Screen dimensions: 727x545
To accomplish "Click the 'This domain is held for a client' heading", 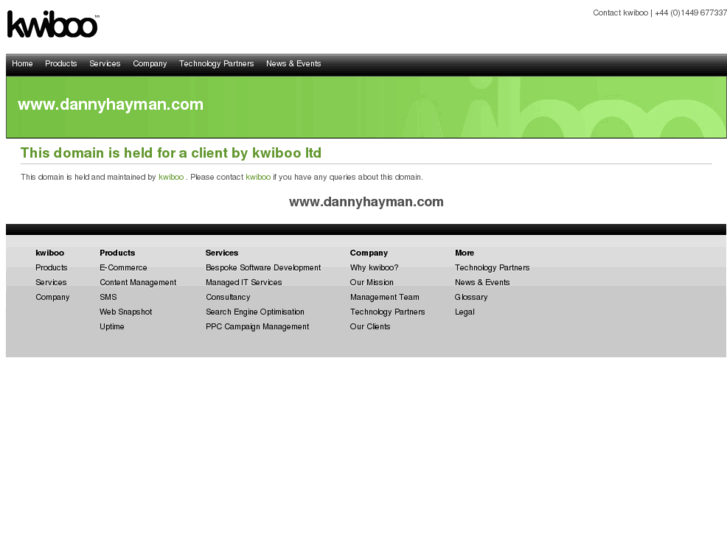I will [x=171, y=153].
